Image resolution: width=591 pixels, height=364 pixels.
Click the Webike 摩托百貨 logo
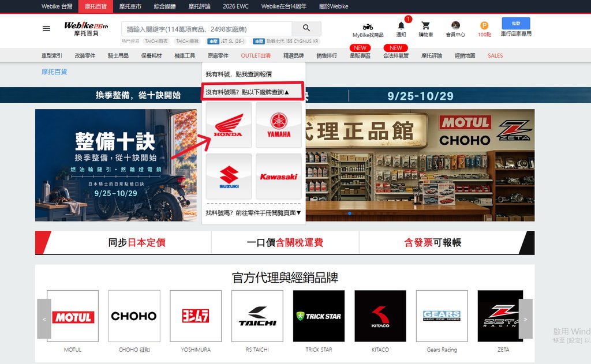pos(86,29)
